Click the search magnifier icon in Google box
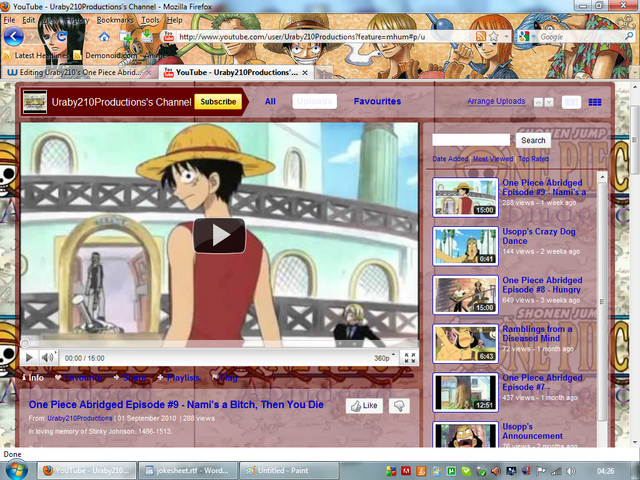This screenshot has height=480, width=640. [x=629, y=36]
